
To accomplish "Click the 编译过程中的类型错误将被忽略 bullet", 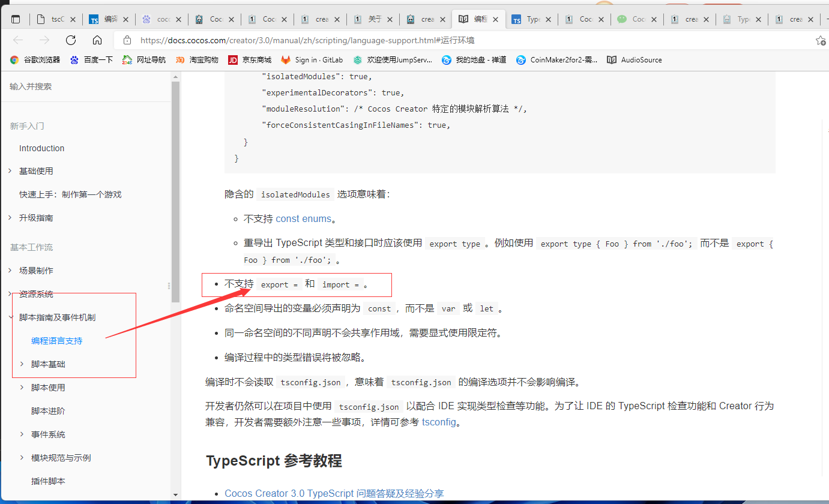I will [x=295, y=358].
